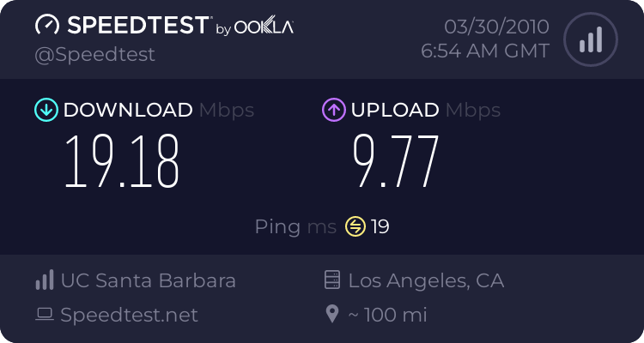Click the location pin icon
Image resolution: width=644 pixels, height=343 pixels.
pyautogui.click(x=332, y=315)
